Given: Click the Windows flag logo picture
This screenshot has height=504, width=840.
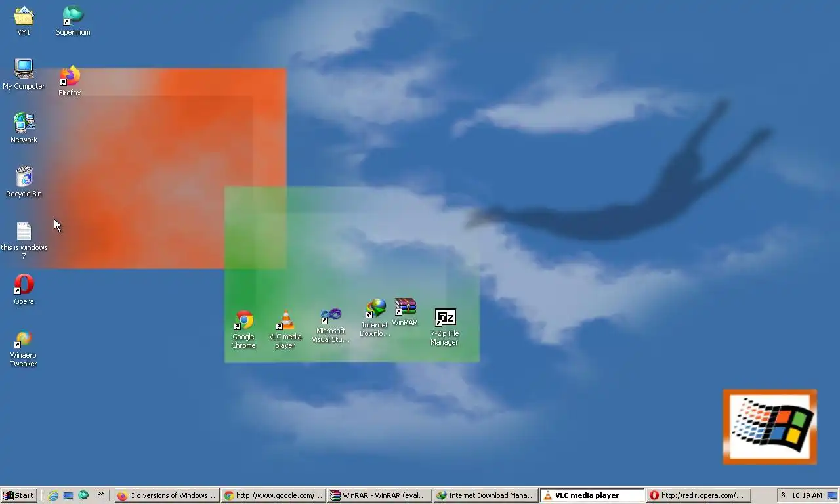Looking at the screenshot, I should (770, 427).
